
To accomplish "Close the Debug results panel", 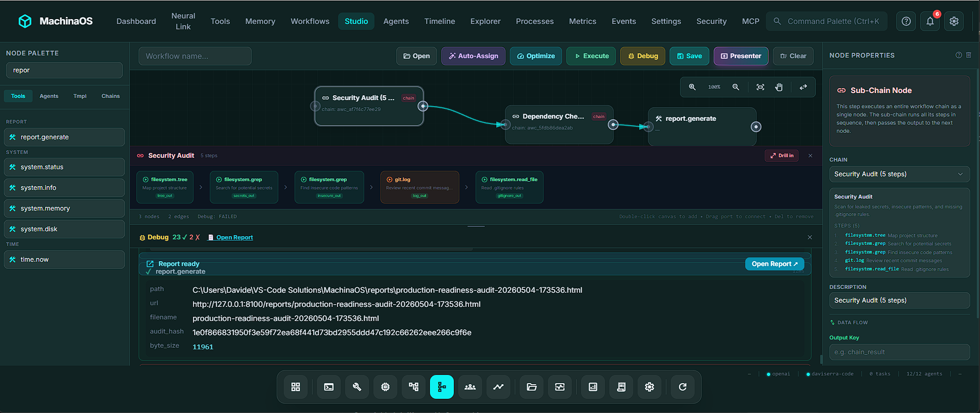I will (810, 237).
